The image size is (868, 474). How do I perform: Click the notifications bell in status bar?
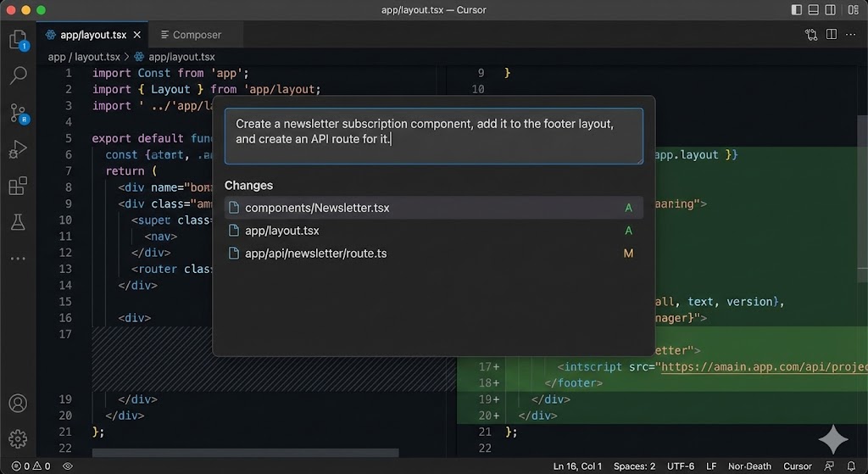851,466
